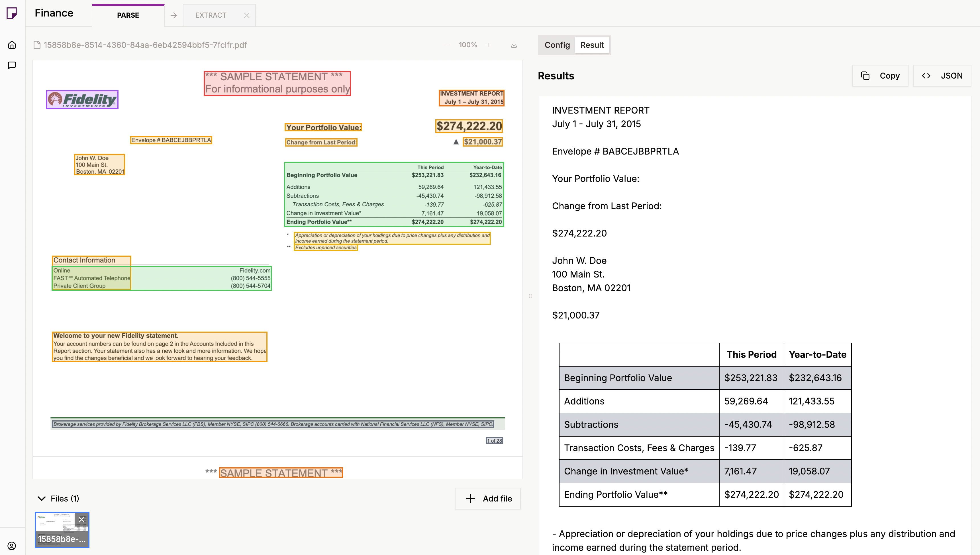Viewport: 980px width, 555px height.
Task: Collapse the Files (1) section
Action: (42, 499)
